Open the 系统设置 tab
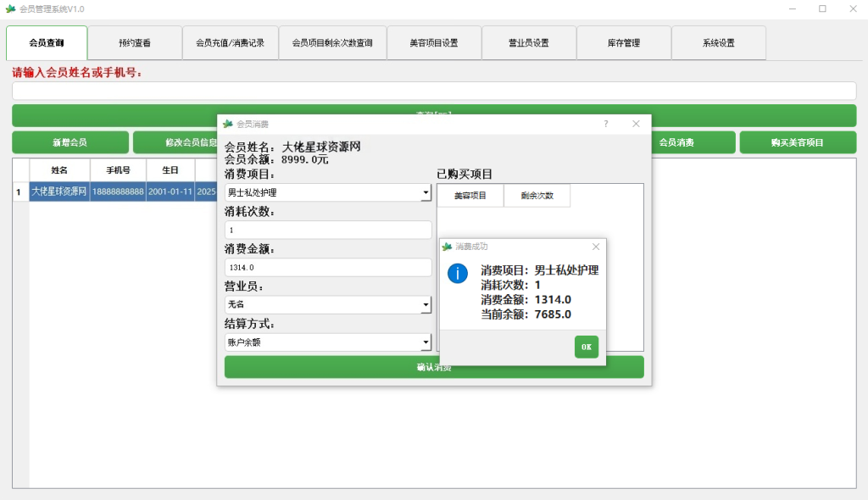Screen dimensions: 868x500 (718, 42)
